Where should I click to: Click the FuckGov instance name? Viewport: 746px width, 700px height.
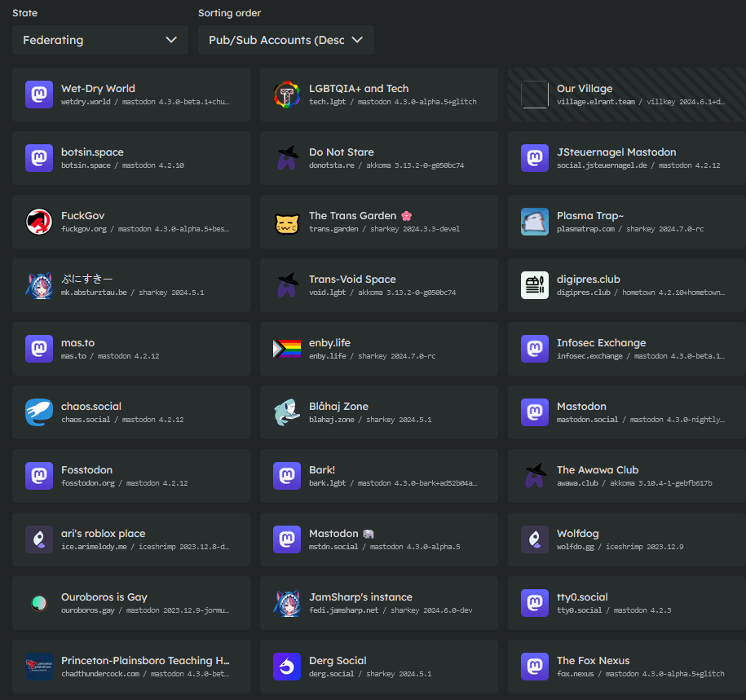click(83, 215)
